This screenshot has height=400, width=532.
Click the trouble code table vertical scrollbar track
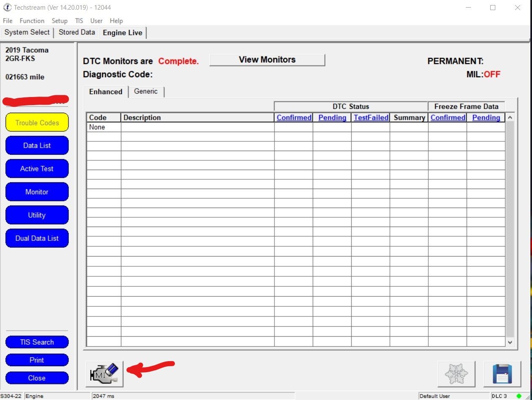coord(510,230)
